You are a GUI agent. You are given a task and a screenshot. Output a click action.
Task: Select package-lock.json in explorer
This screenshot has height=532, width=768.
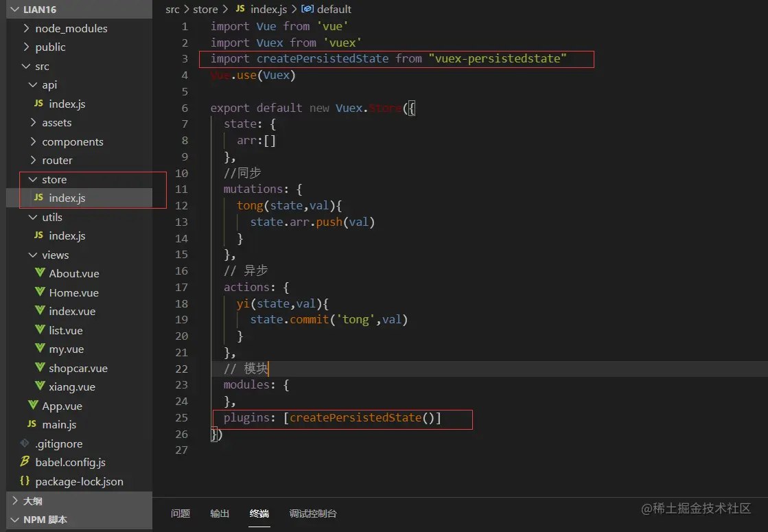(80, 481)
